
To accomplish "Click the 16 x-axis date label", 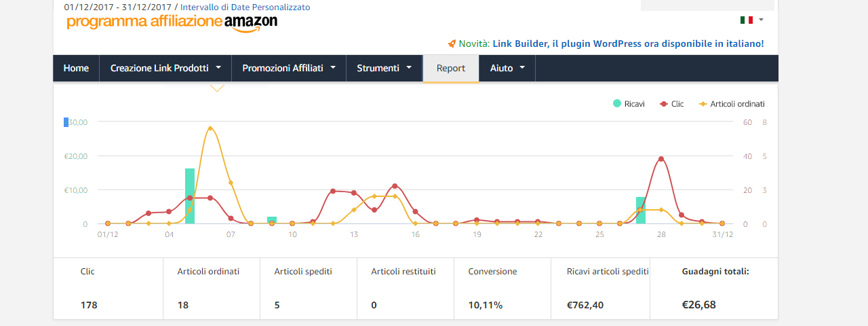I will pos(415,234).
